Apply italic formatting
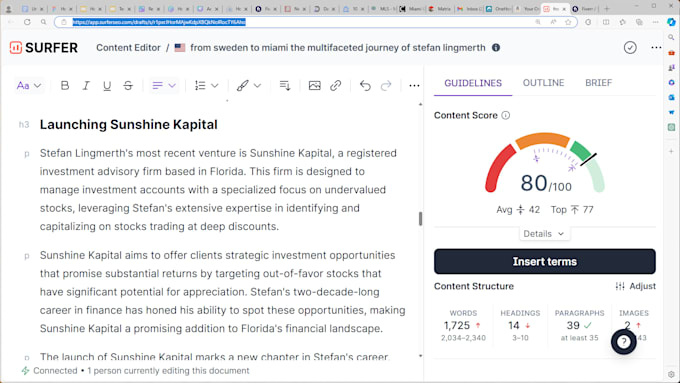Image resolution: width=680 pixels, height=383 pixels. (x=86, y=86)
